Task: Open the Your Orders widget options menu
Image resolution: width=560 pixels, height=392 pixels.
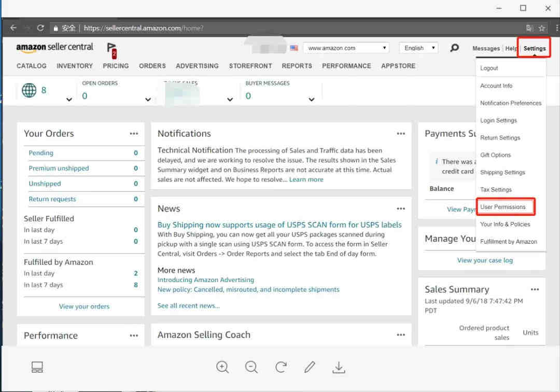Action: click(x=134, y=134)
